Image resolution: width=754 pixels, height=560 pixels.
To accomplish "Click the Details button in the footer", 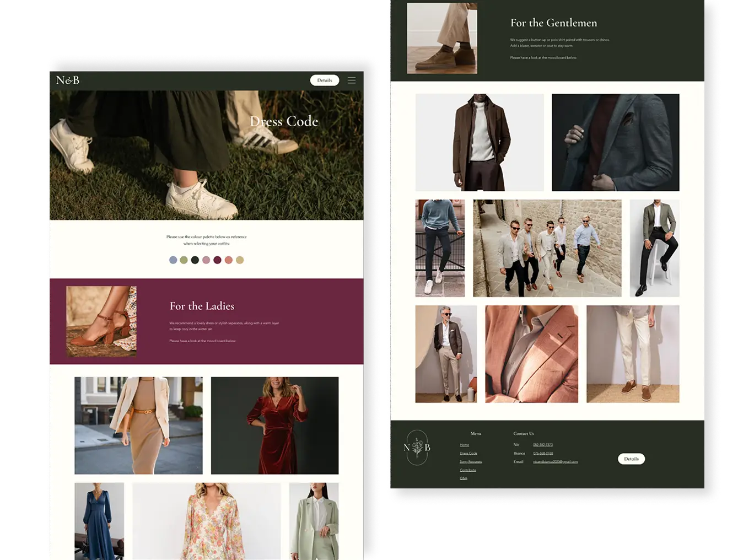I will coord(631,459).
